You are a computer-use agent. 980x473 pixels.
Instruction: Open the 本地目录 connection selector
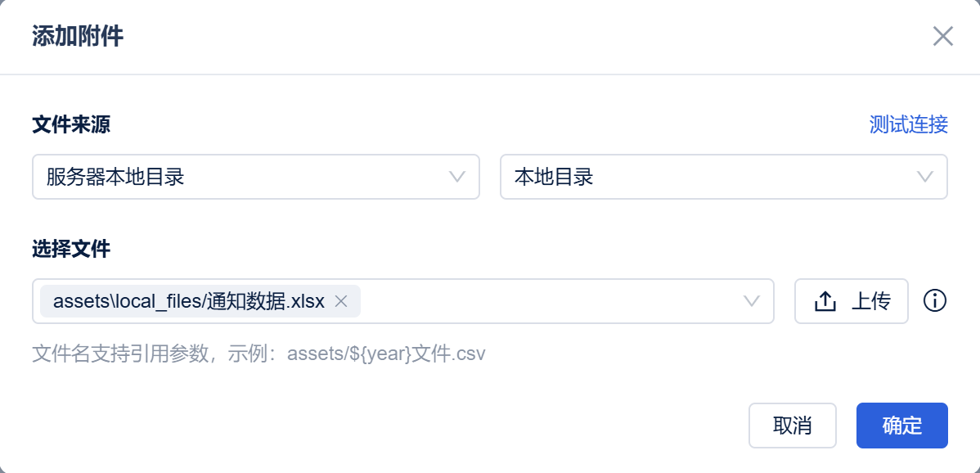click(724, 177)
